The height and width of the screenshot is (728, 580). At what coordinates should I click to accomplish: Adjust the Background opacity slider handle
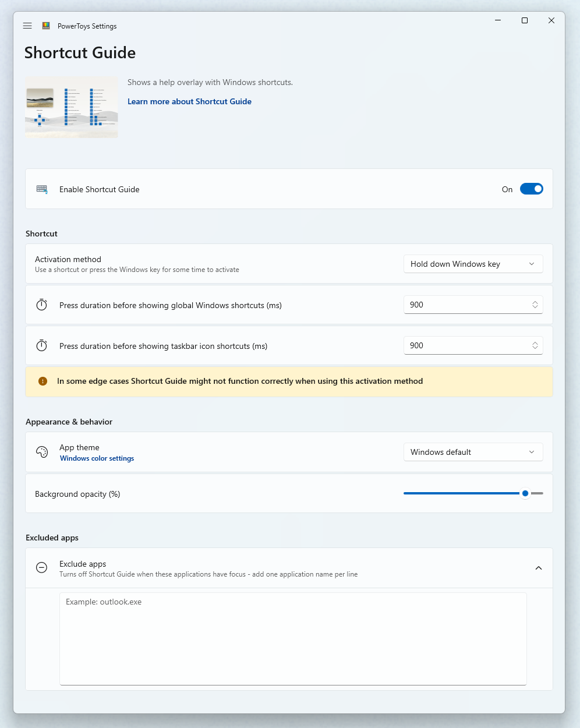[525, 493]
